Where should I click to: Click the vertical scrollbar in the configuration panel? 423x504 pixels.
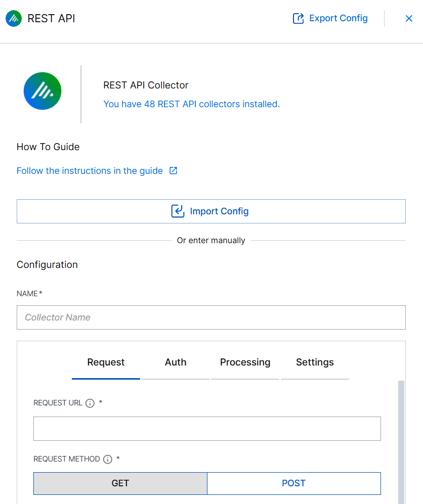coord(401,440)
